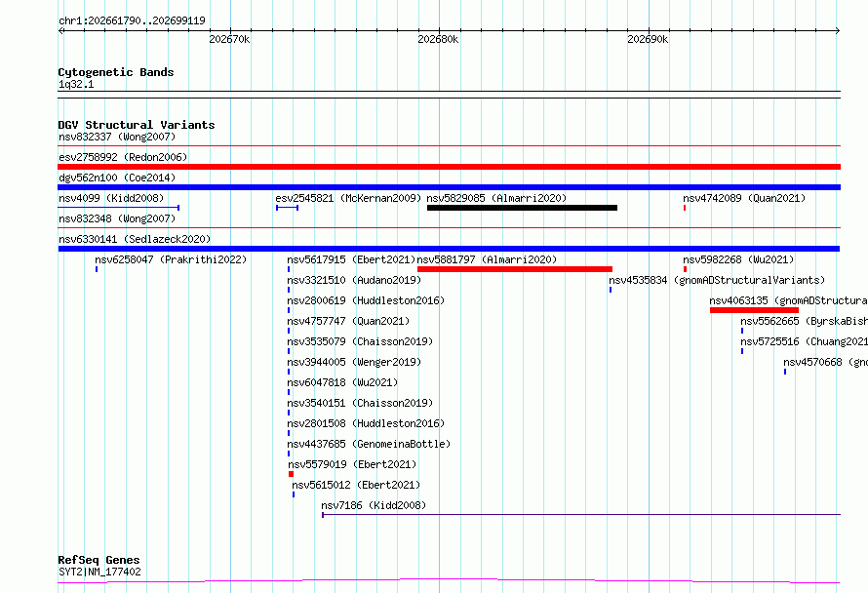Open variant nsv5725516 (Chuang2021)
The width and height of the screenshot is (868, 593).
pos(804,341)
